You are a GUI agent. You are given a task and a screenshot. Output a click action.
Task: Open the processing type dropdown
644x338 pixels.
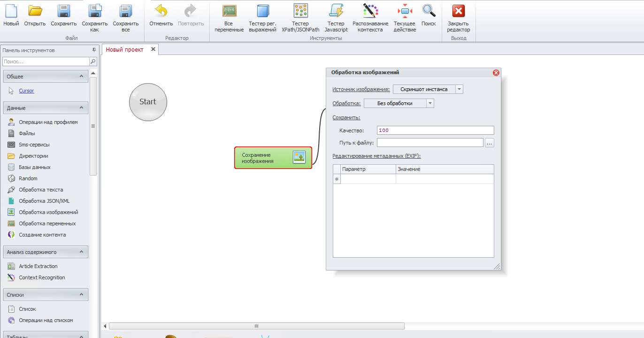pyautogui.click(x=430, y=103)
